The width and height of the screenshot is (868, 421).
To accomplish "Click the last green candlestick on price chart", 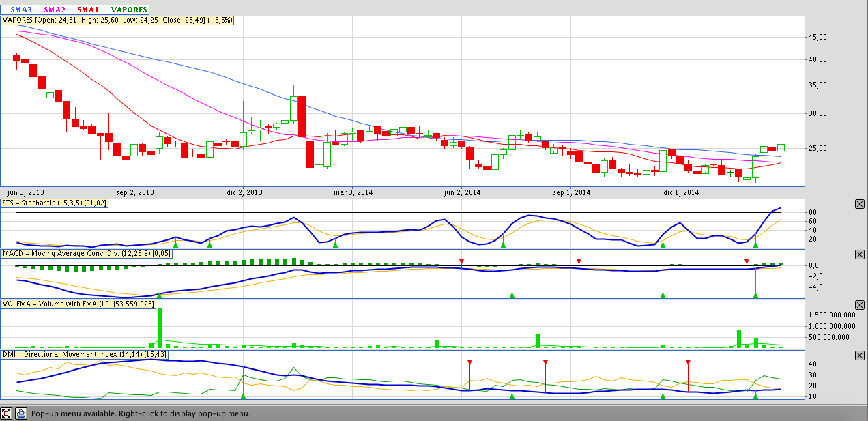I will click(781, 147).
